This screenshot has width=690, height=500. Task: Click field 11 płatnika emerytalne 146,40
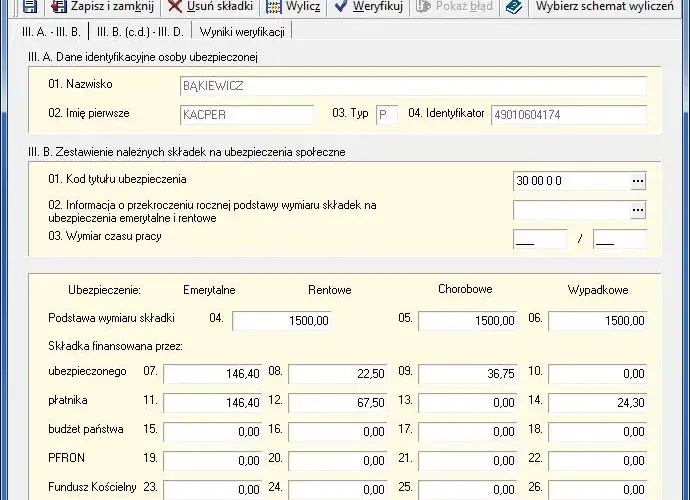pos(213,403)
